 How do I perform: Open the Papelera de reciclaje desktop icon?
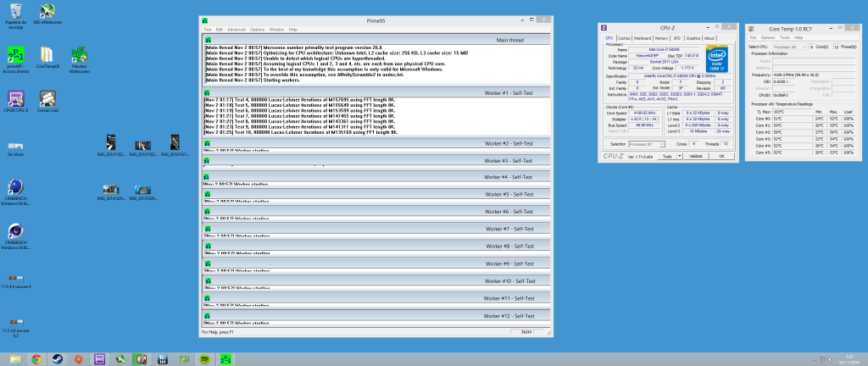16,15
